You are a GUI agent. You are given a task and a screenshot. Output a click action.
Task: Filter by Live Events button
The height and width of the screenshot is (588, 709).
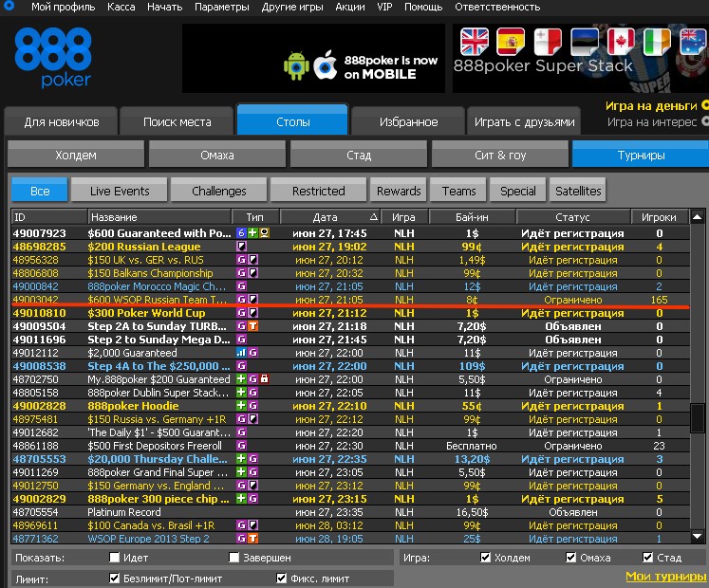tap(120, 191)
